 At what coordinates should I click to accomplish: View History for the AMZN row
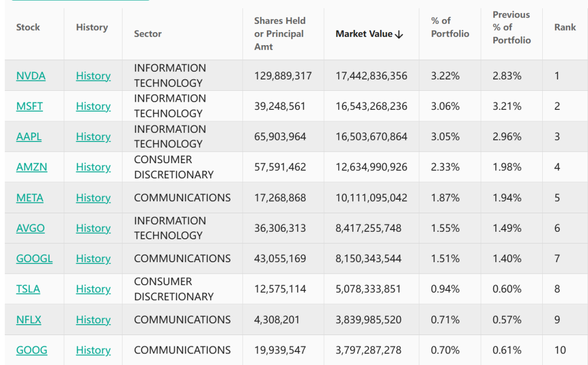[93, 168]
